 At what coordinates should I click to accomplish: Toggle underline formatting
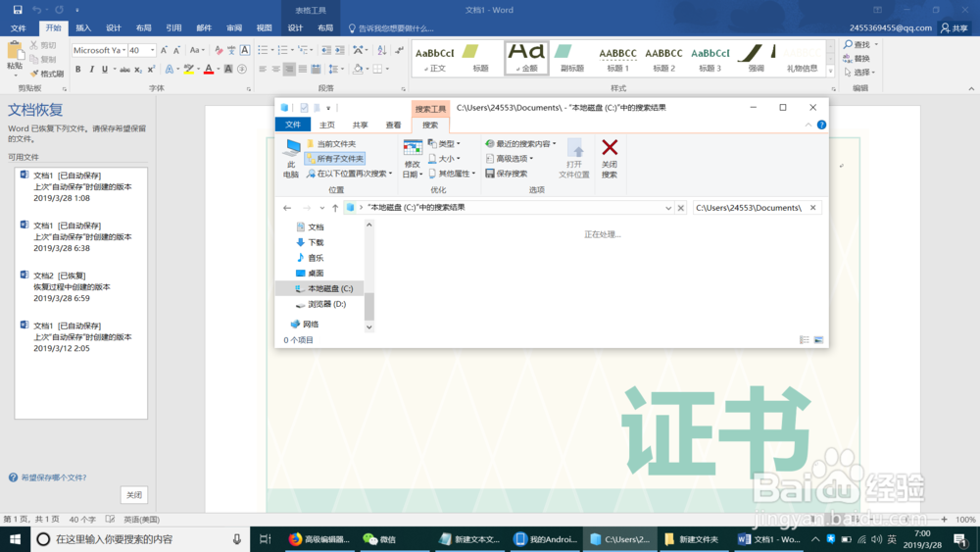(x=105, y=70)
